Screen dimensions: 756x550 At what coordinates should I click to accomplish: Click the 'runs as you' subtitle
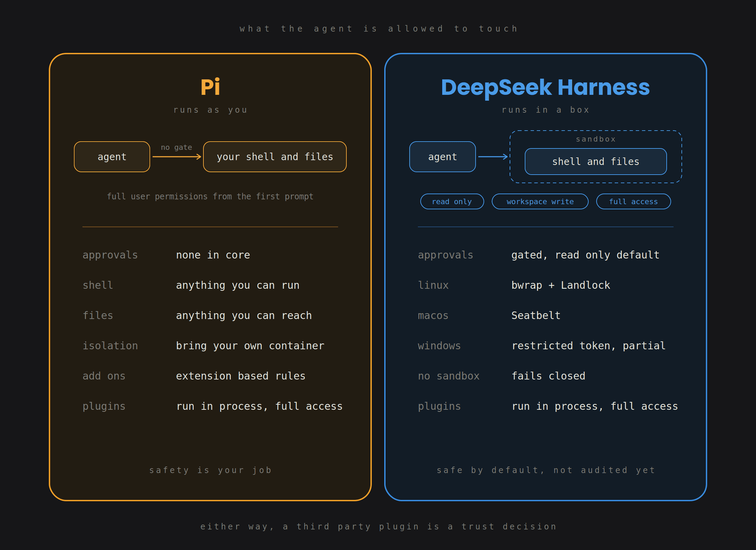click(210, 110)
